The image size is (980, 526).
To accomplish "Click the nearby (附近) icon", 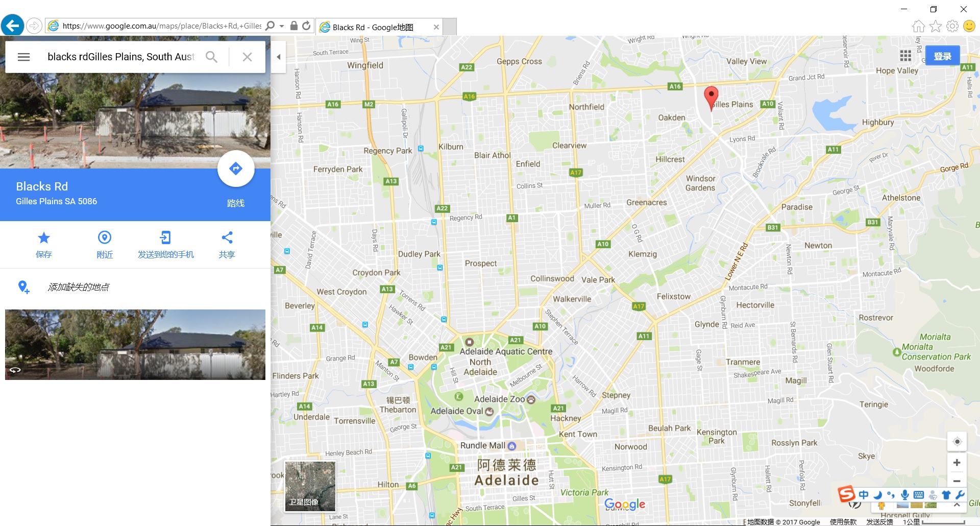I will pyautogui.click(x=105, y=238).
